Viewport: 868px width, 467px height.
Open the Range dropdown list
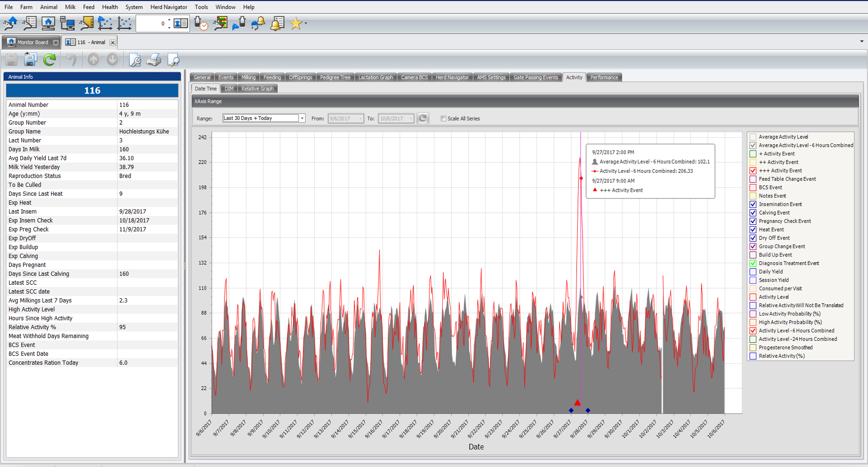click(302, 118)
